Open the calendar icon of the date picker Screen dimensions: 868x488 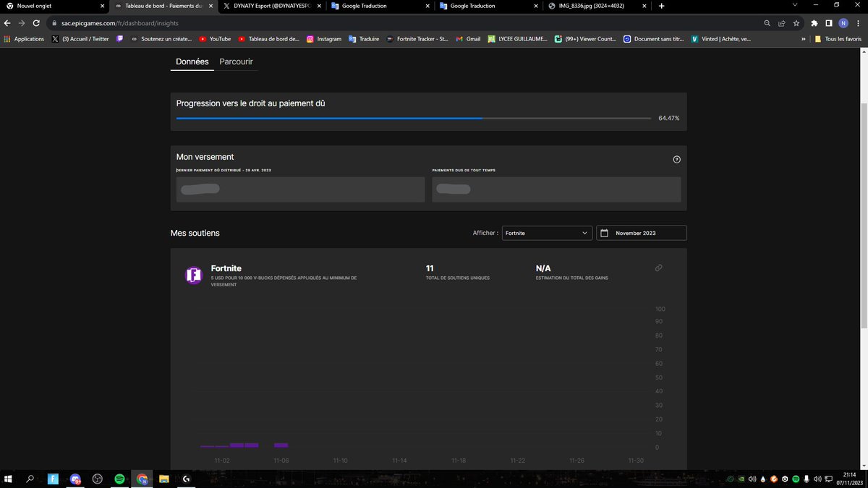point(605,234)
